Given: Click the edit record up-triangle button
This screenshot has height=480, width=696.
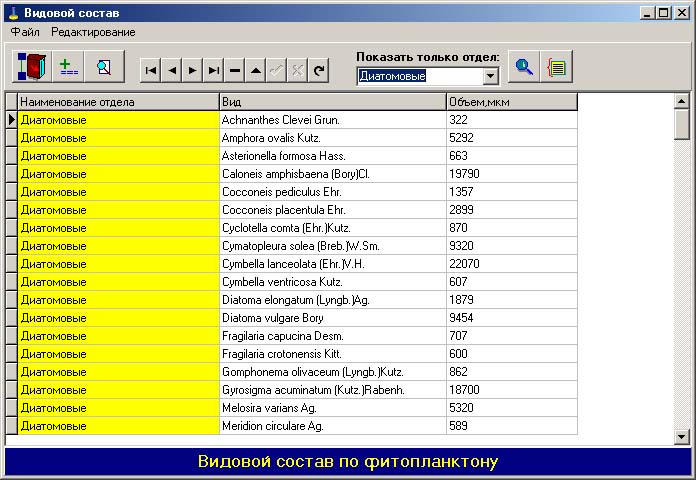Looking at the screenshot, I should click(256, 70).
